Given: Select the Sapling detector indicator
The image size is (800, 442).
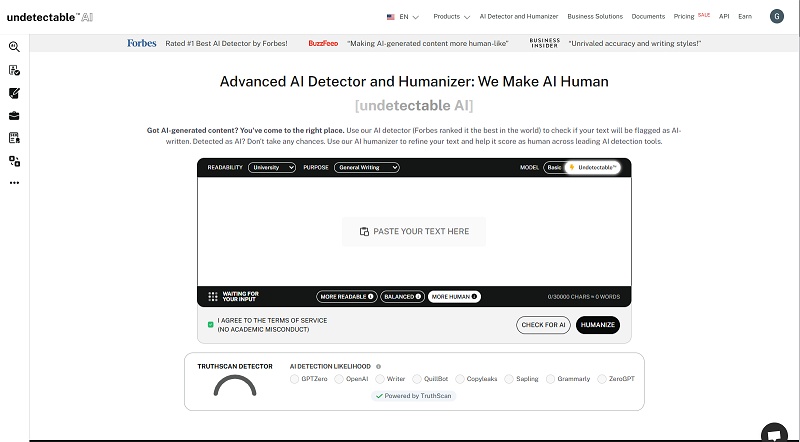Looking at the screenshot, I should (x=509, y=379).
